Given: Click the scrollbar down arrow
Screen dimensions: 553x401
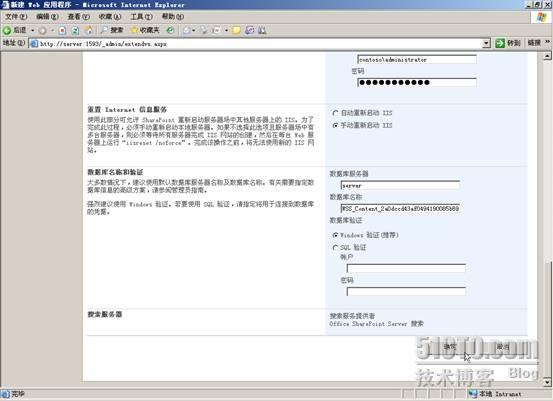Looking at the screenshot, I should [x=547, y=382].
